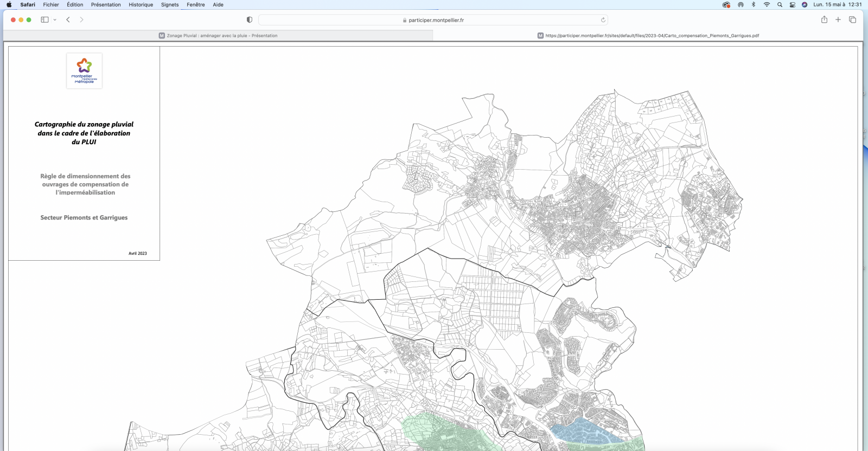Expand the Signets menu
The width and height of the screenshot is (868, 451).
point(170,4)
